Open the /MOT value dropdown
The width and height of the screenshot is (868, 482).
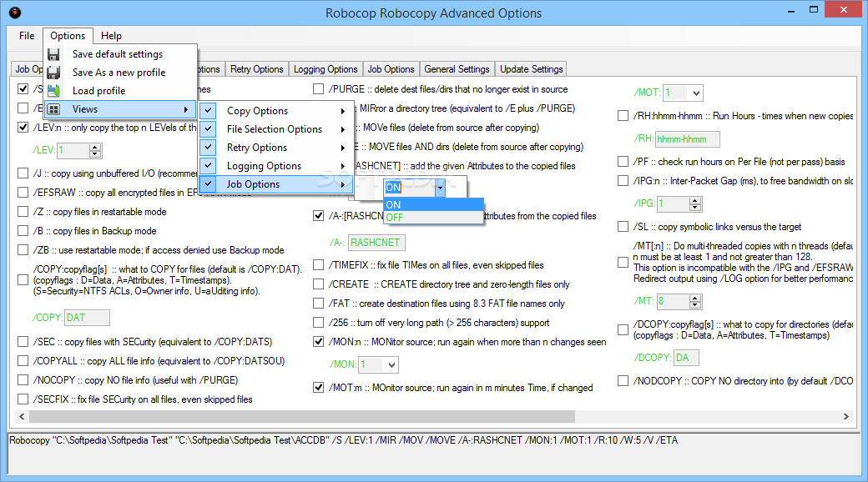pyautogui.click(x=696, y=93)
